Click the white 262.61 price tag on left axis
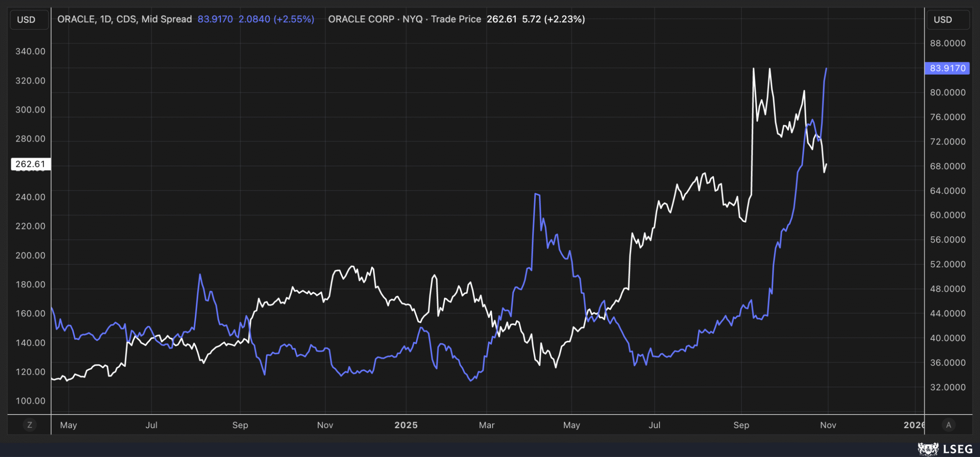 click(x=31, y=164)
